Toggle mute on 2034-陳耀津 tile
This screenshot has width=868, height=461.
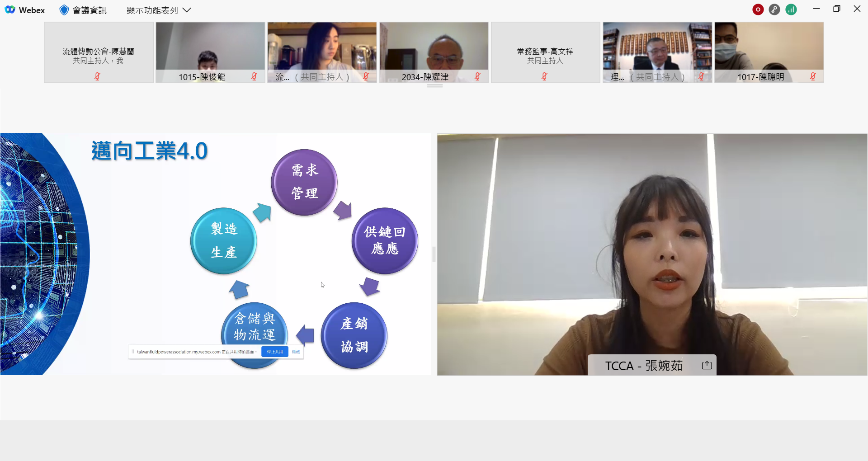477,77
